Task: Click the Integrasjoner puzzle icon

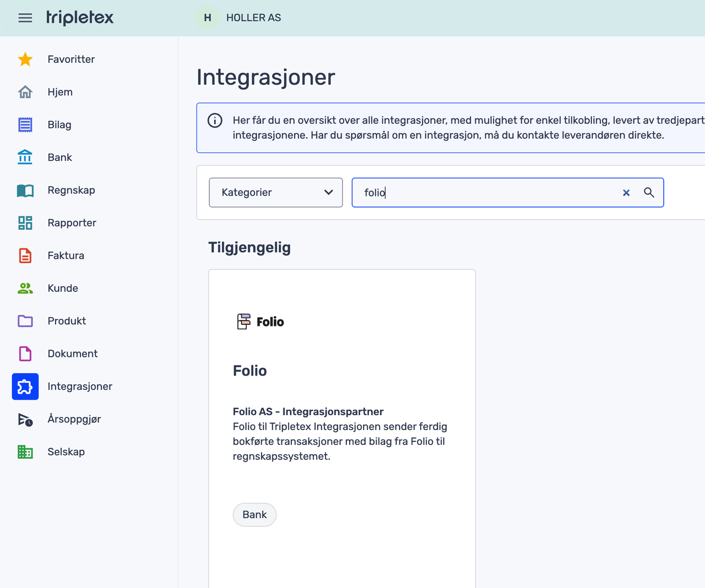Action: (x=25, y=386)
